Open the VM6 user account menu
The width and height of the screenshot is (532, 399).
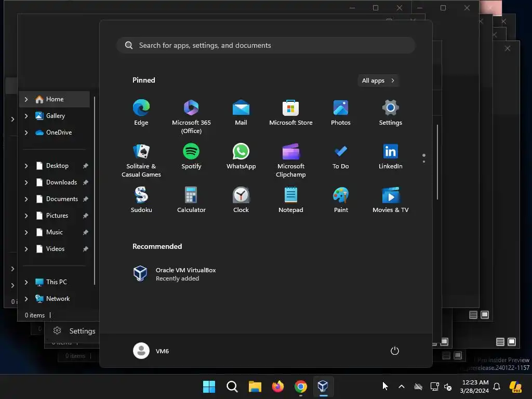click(151, 351)
